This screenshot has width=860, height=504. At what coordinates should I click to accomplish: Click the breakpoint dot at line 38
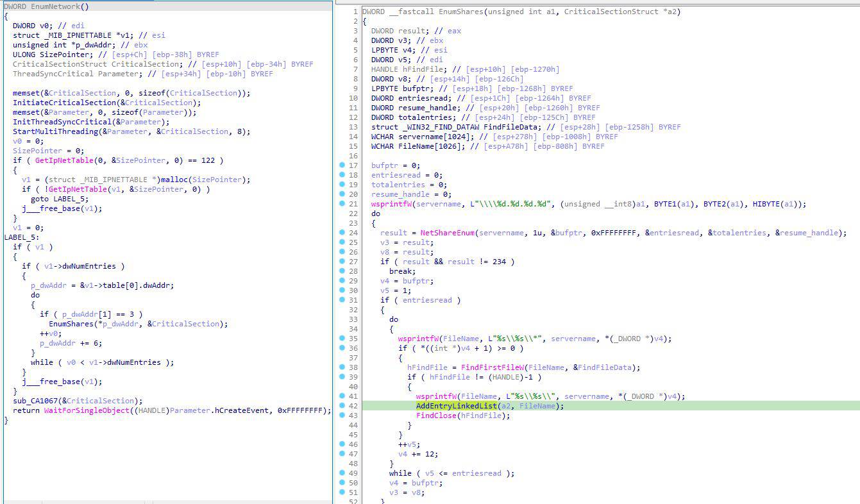[343, 367]
